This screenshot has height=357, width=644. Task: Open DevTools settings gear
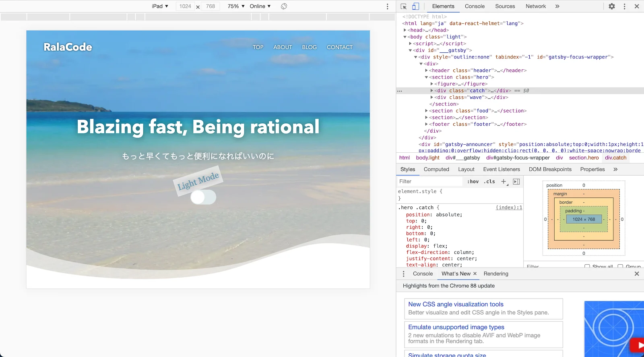[611, 6]
